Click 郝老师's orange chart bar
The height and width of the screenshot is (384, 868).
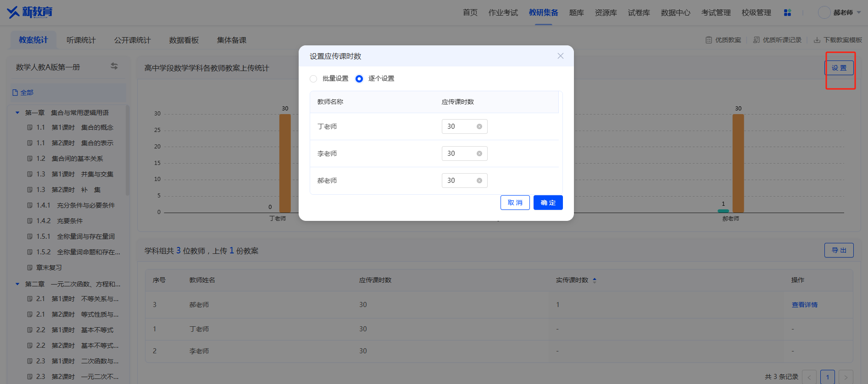coord(738,163)
